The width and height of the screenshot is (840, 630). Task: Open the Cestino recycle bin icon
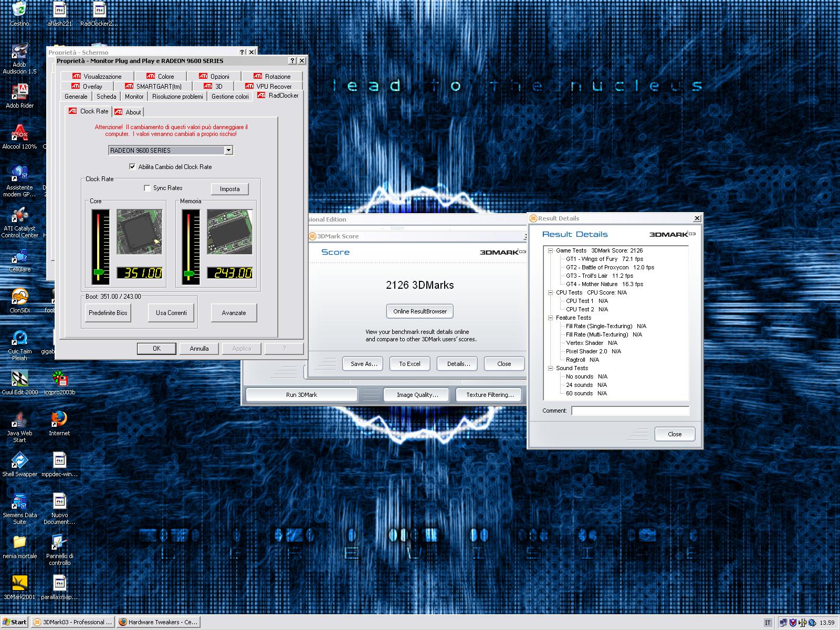point(19,9)
